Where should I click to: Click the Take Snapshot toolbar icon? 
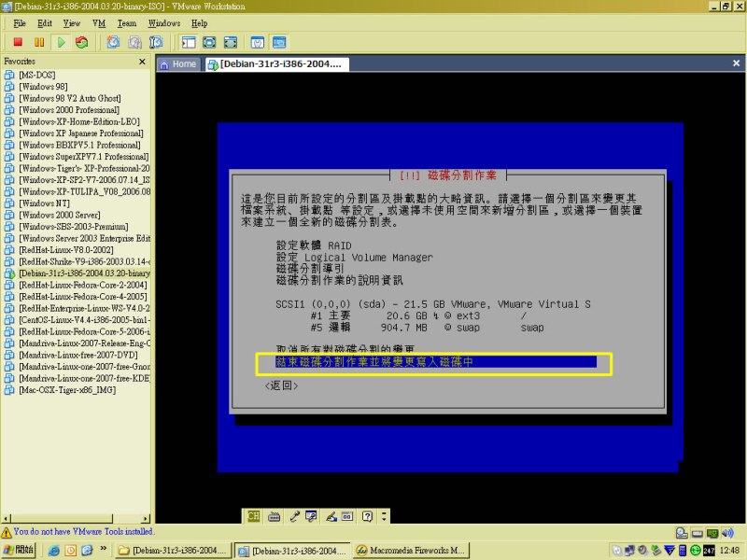point(113,42)
